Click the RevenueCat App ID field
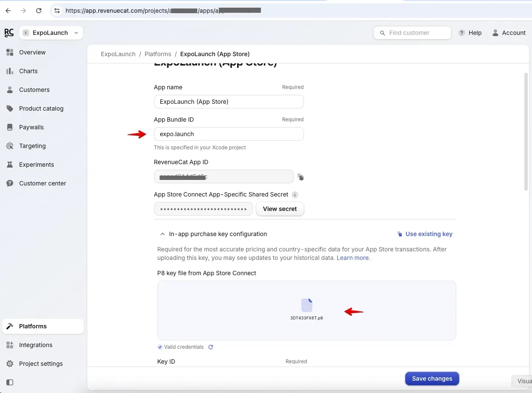Image resolution: width=532 pixels, height=393 pixels. (224, 177)
